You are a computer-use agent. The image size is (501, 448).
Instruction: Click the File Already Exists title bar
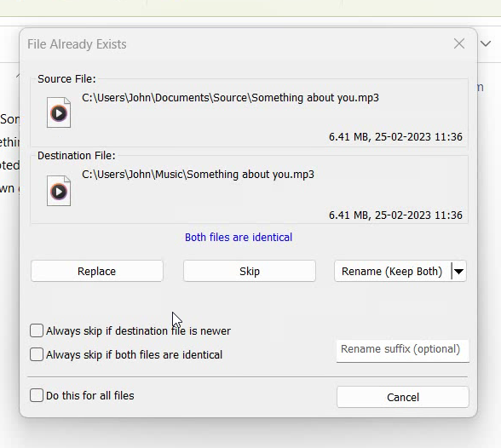(237, 44)
